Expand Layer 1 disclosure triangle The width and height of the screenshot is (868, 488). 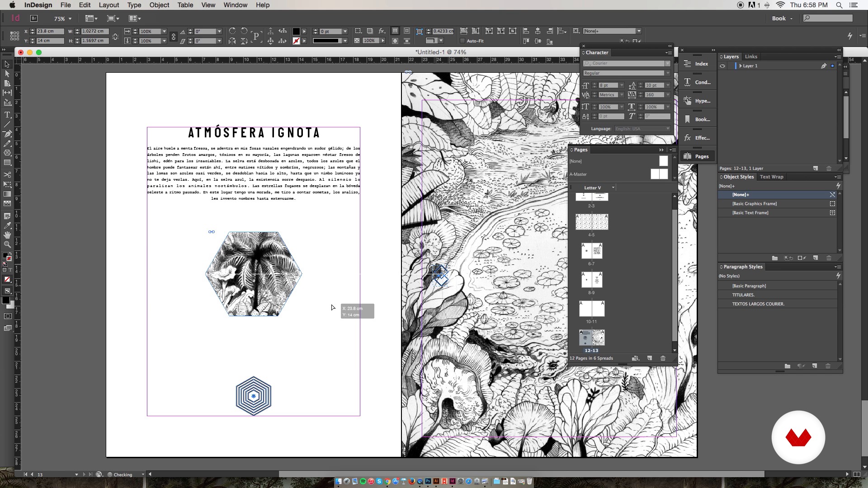(740, 66)
